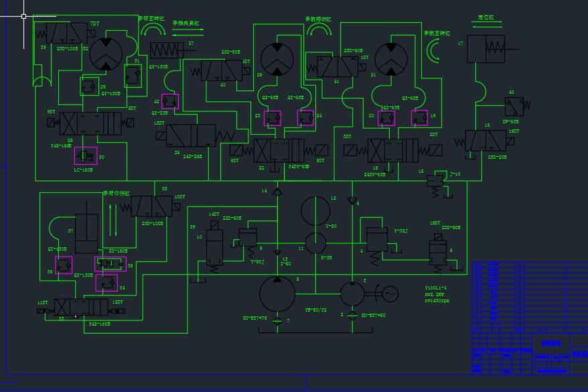Select magenta throttle valve numbered 34
588x392 pixels.
[x=106, y=283]
